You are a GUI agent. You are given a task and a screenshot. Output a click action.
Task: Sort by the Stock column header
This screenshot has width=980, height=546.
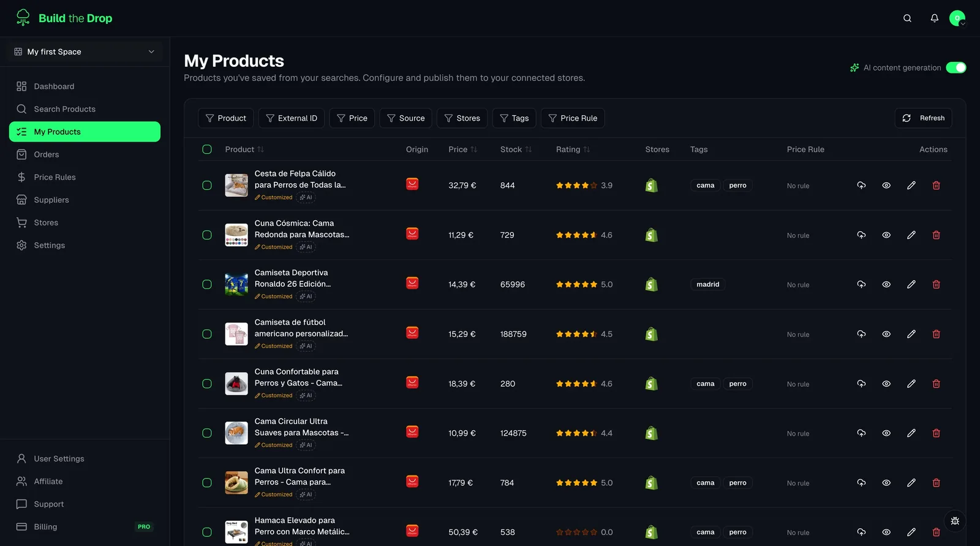[x=516, y=150]
